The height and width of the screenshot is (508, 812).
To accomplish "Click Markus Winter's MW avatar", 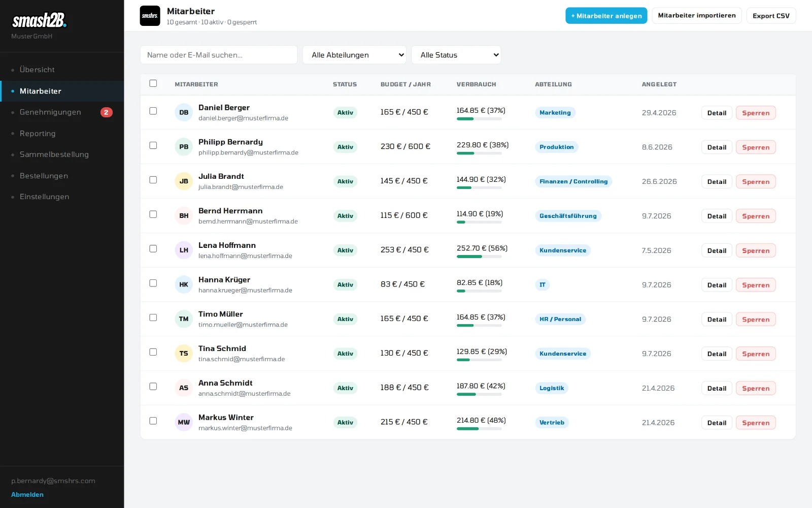I will pos(184,422).
